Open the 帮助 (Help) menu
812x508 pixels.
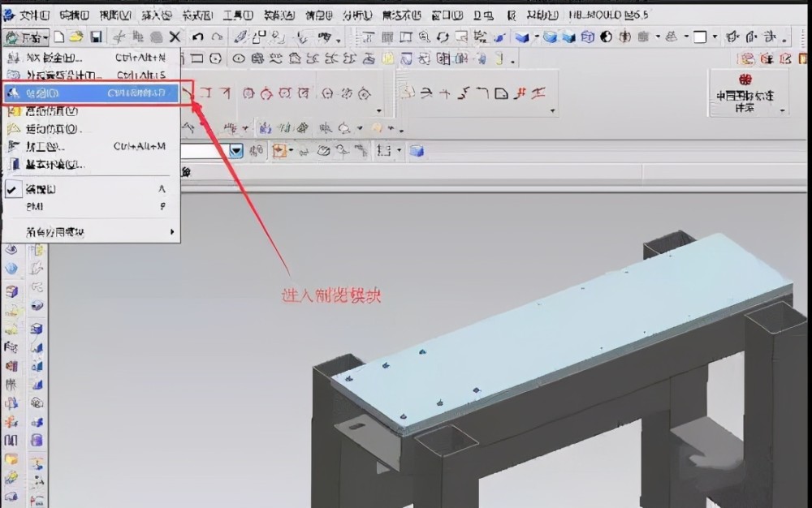click(x=542, y=15)
